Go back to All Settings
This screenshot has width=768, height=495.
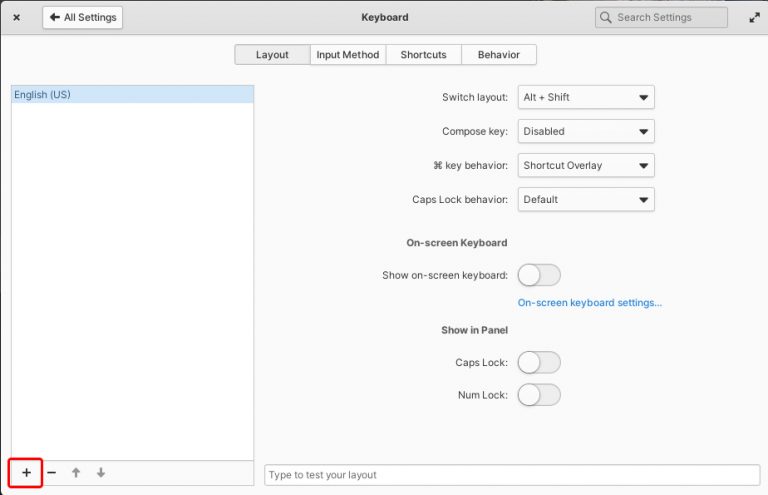coord(83,17)
